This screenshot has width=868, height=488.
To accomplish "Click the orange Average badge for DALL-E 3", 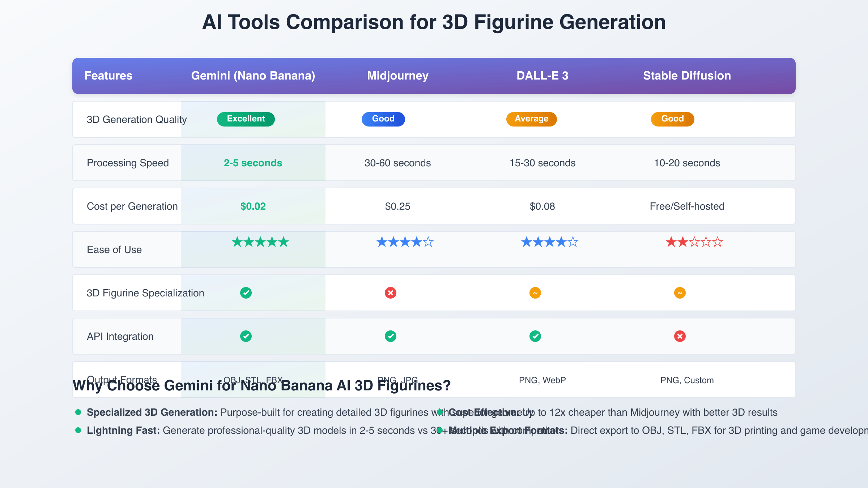I will point(532,119).
